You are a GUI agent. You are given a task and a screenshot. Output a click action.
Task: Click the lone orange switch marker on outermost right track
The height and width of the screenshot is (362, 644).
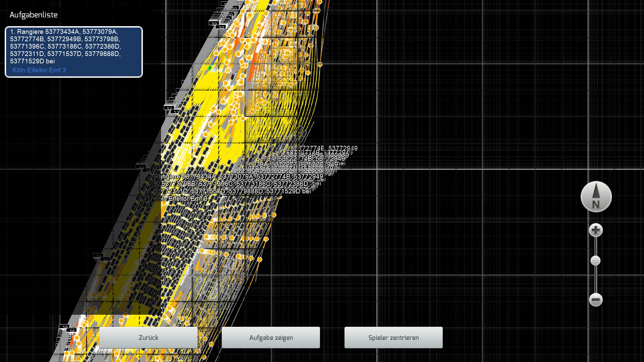[x=320, y=64]
